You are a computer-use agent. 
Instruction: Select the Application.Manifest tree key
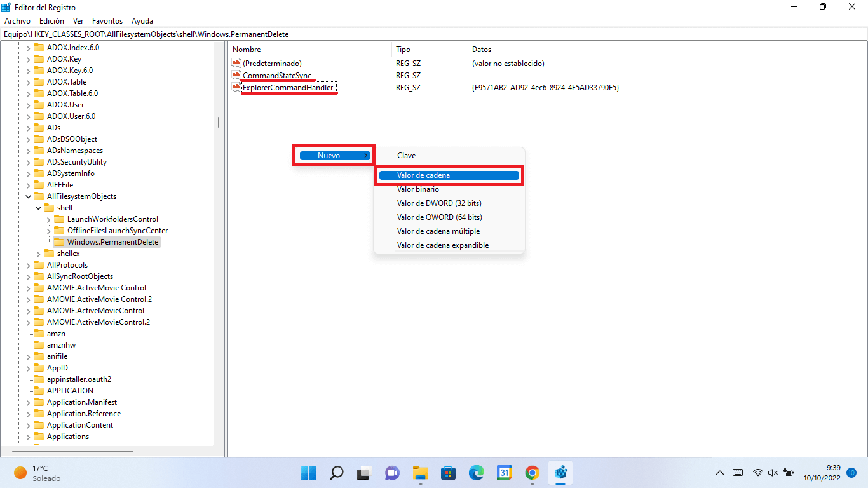coord(82,402)
